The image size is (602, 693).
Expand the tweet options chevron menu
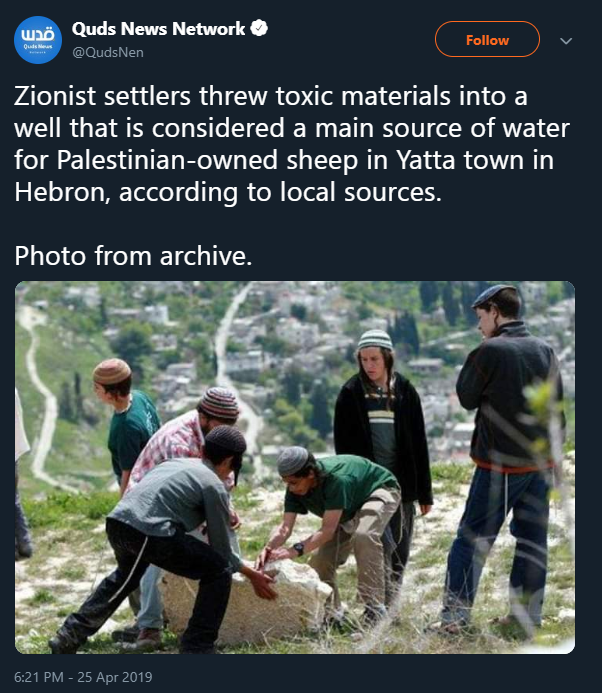tap(566, 41)
